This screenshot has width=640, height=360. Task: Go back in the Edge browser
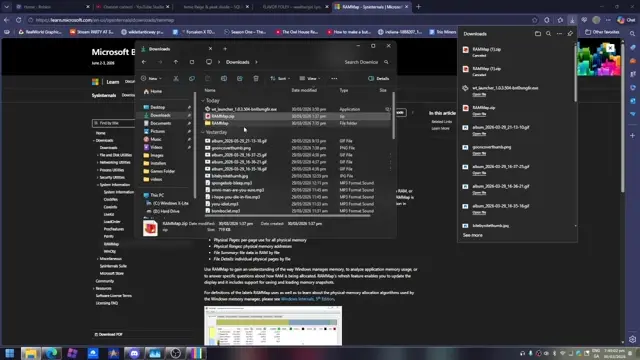pos(7,20)
